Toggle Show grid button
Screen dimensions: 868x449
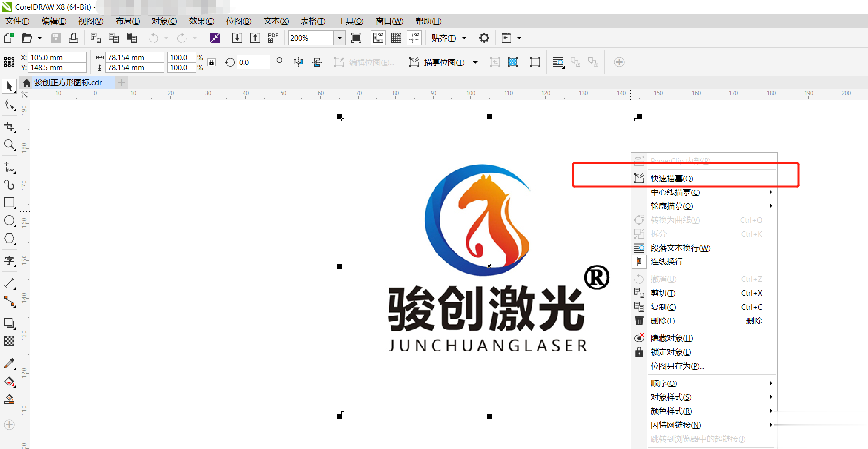point(396,38)
